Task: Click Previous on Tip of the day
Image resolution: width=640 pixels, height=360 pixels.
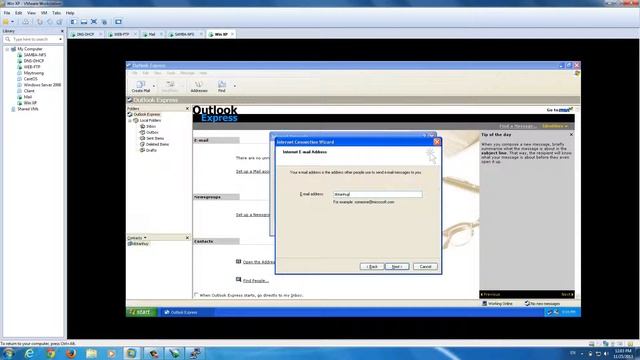Action: pos(491,294)
